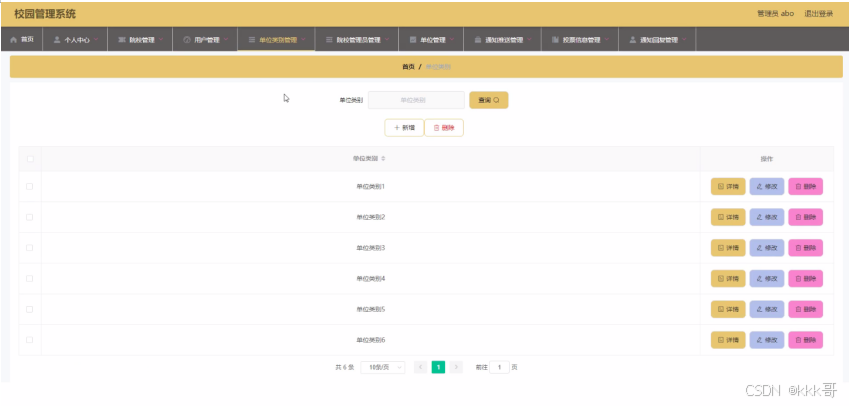
Task: Click 修改 for 单位类别5
Action: (x=767, y=309)
